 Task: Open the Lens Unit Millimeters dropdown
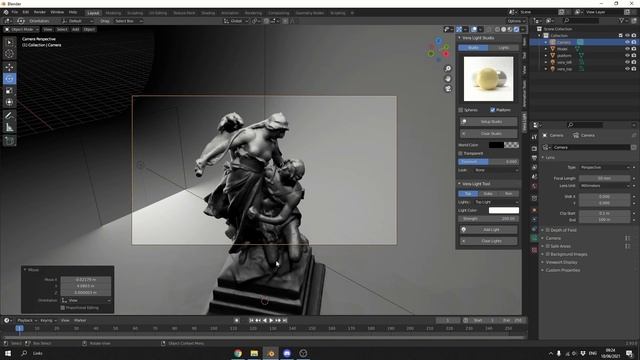(604, 186)
